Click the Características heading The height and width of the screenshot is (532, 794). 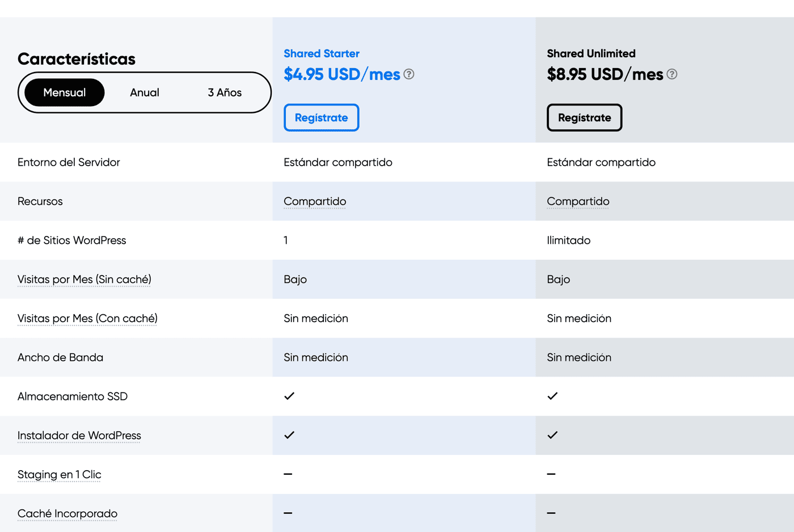click(77, 59)
